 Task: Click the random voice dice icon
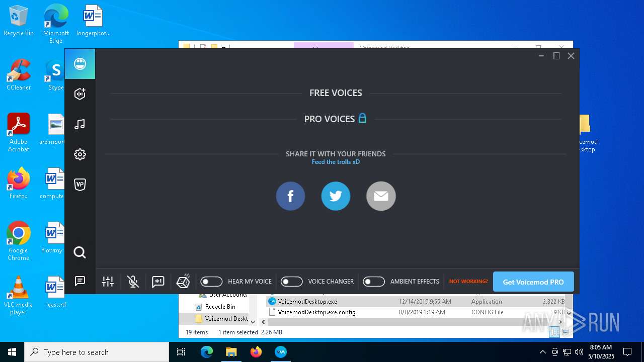[x=183, y=281]
